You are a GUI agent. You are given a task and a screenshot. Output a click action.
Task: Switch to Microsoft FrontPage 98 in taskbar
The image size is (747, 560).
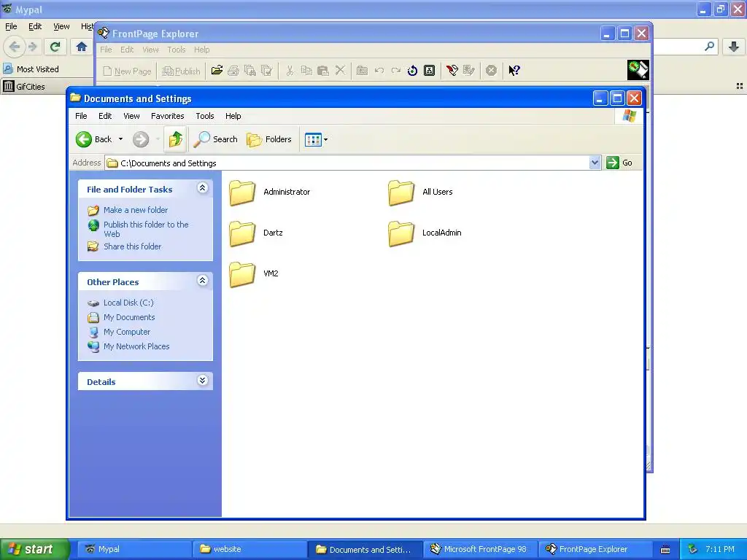[x=480, y=549]
